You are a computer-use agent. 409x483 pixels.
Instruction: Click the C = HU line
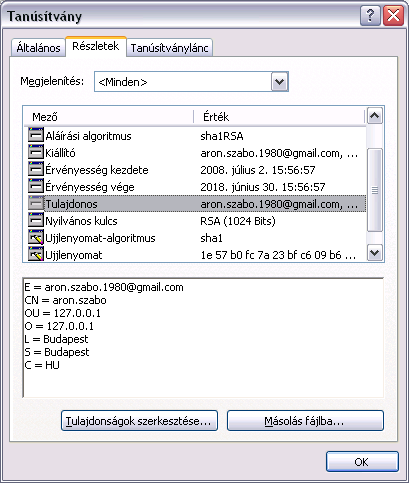coord(42,365)
